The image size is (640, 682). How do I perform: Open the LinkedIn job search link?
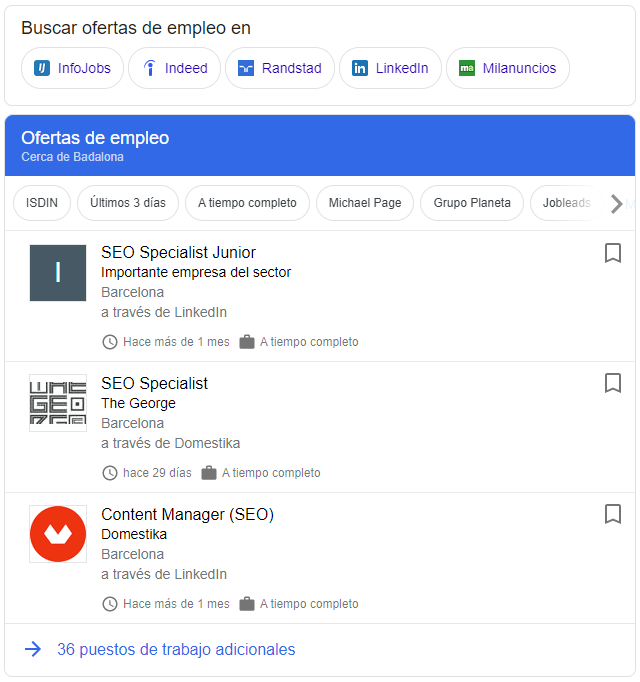[390, 68]
